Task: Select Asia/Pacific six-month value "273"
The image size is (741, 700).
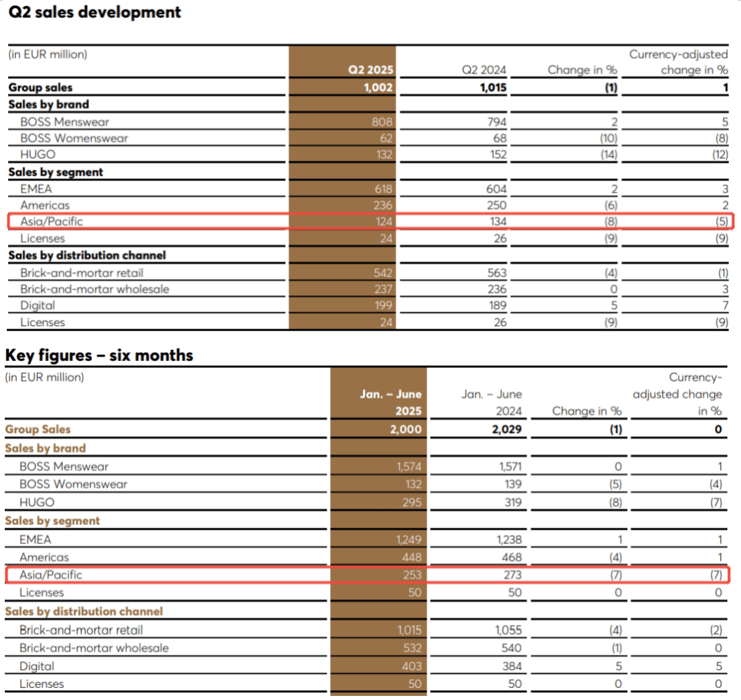Action: [x=513, y=574]
